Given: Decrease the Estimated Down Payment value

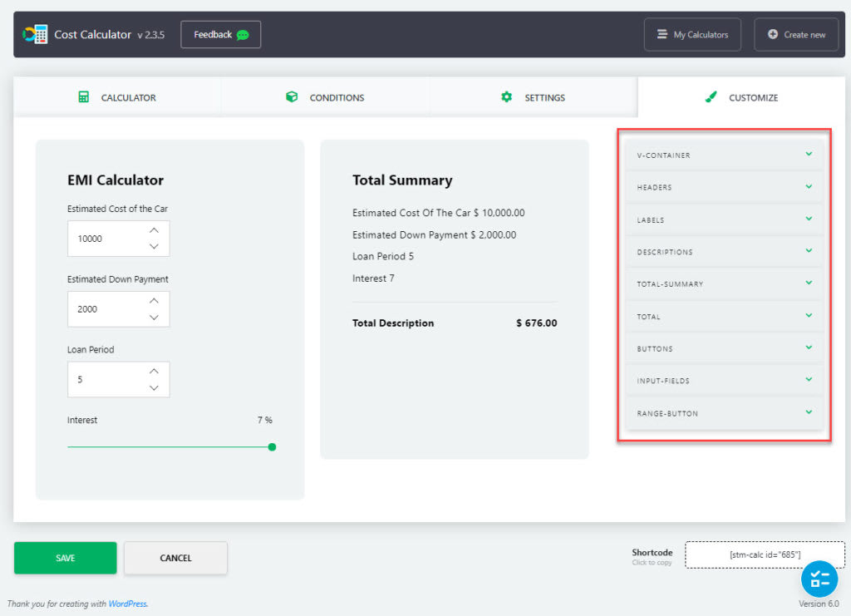Looking at the screenshot, I should (x=154, y=317).
